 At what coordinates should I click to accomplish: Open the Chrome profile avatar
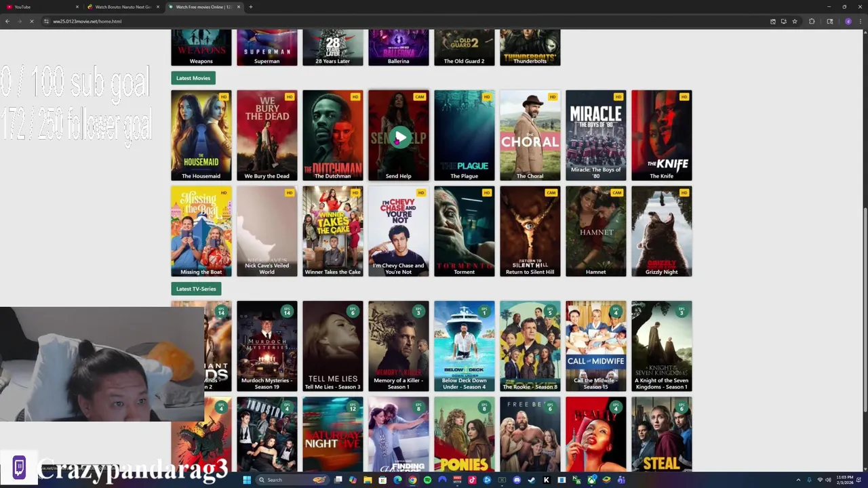848,21
